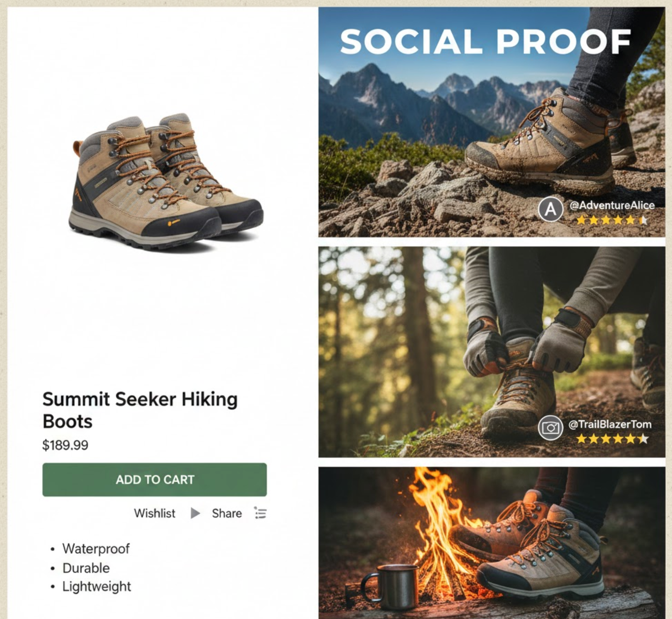The width and height of the screenshot is (672, 619).
Task: Open the @AdventureAlice profile handle
Action: click(612, 205)
